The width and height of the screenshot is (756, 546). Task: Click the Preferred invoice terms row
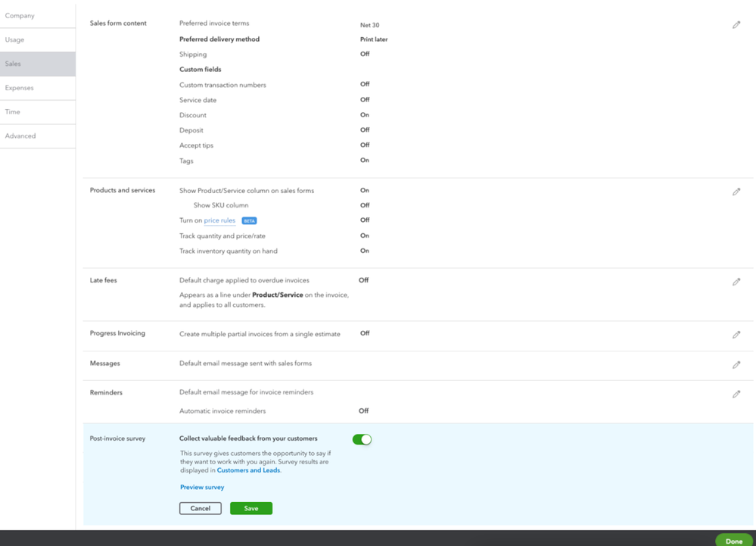click(x=214, y=23)
